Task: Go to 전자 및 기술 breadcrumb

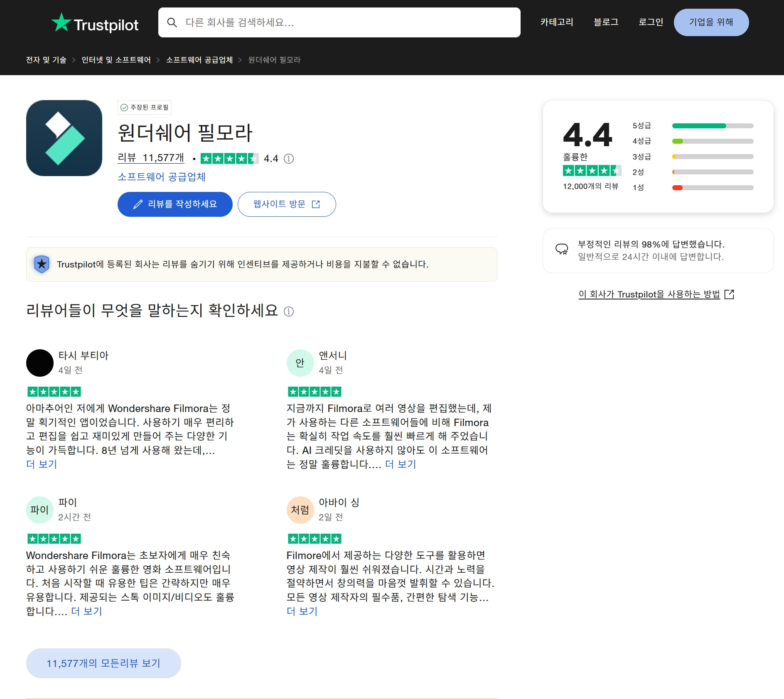Action: coord(46,60)
